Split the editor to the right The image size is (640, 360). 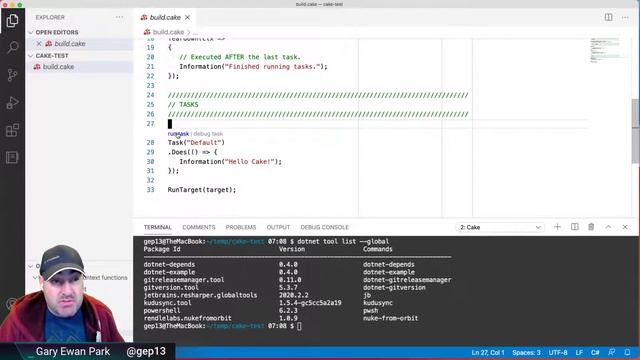click(609, 17)
